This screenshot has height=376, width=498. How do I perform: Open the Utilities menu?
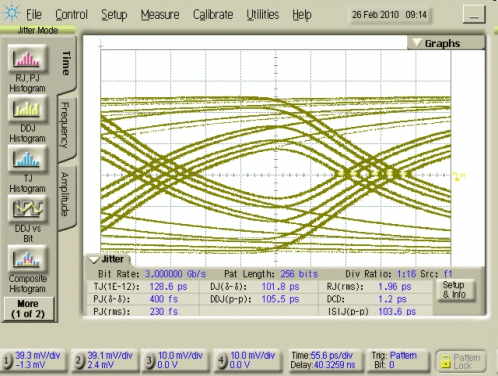tap(263, 15)
